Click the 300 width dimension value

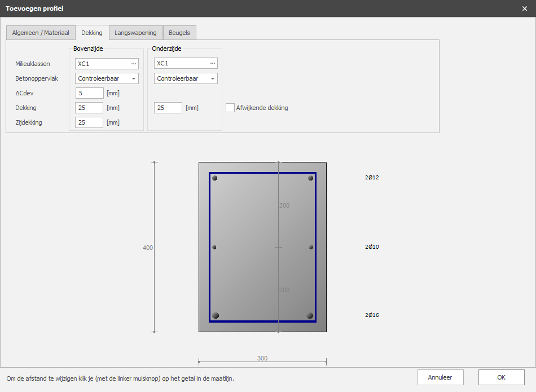click(262, 358)
